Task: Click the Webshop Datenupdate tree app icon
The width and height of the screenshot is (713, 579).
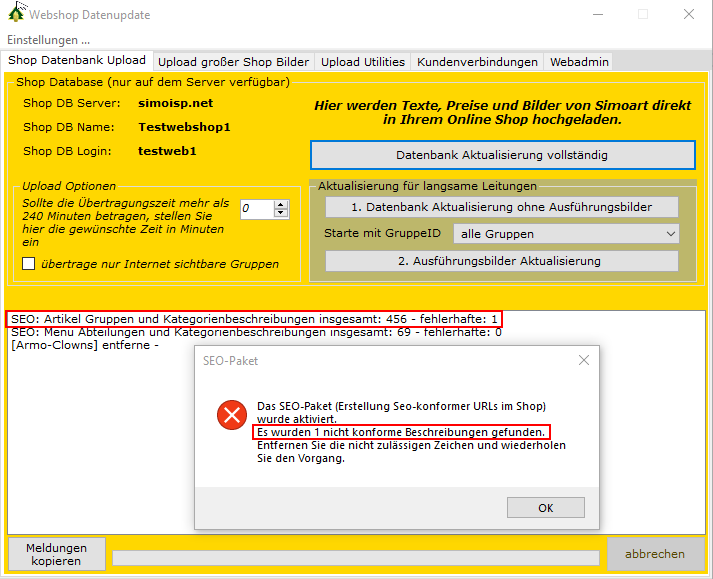Action: (14, 14)
